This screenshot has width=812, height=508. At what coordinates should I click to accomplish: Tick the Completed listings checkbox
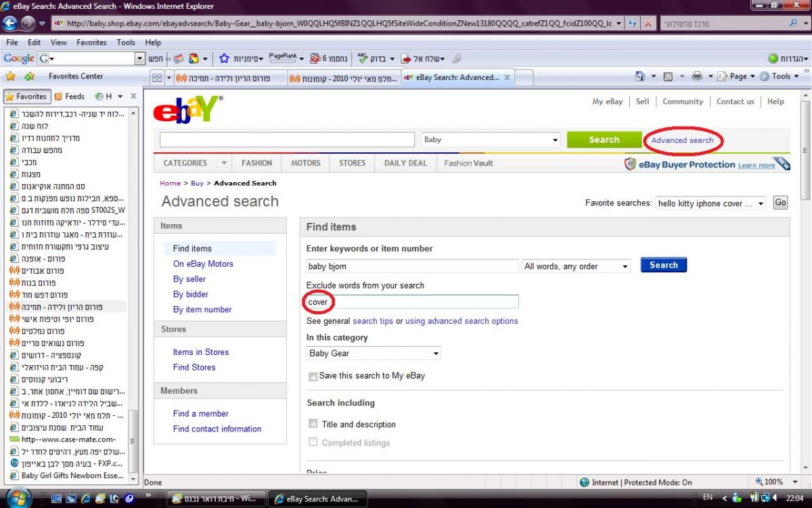313,442
